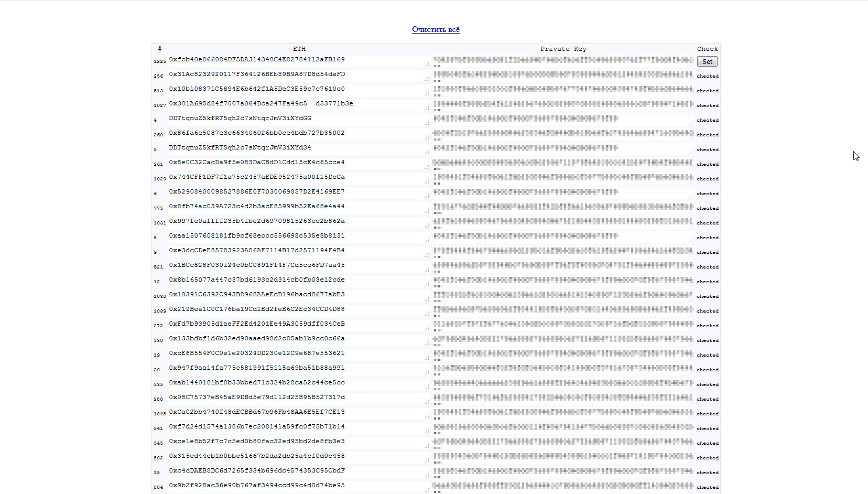Focus the ETH field starting 0x301A695d84f7
The image size is (868, 494).
click(299, 105)
